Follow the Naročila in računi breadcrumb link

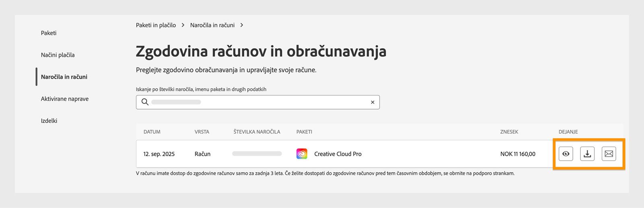click(213, 25)
